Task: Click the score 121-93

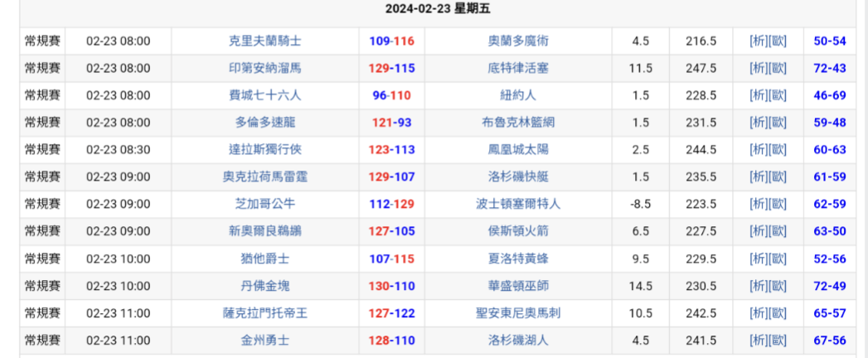Action: coord(392,123)
